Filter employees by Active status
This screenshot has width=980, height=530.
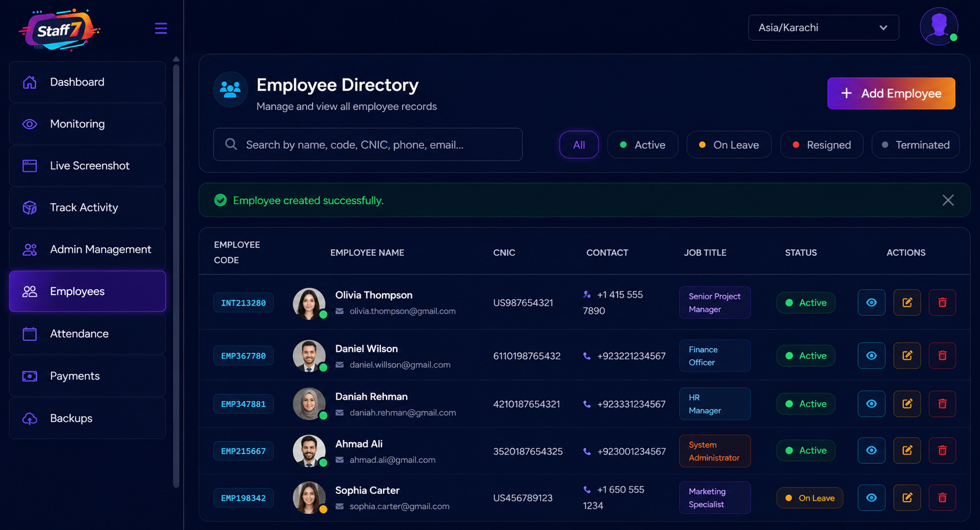point(642,145)
